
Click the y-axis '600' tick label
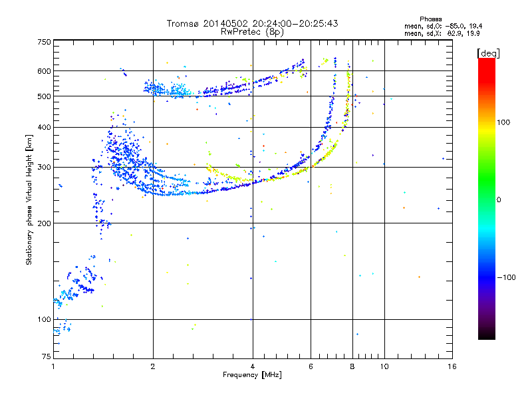(x=44, y=71)
